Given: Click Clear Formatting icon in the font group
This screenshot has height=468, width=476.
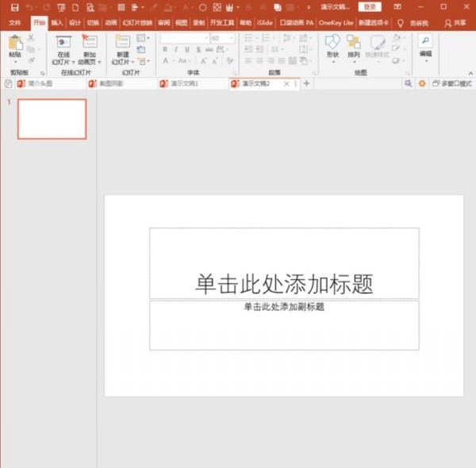Looking at the screenshot, I should tap(229, 61).
